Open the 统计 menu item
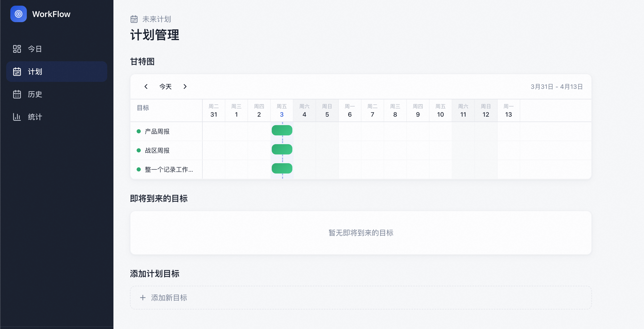This screenshot has width=644, height=329. coord(35,117)
